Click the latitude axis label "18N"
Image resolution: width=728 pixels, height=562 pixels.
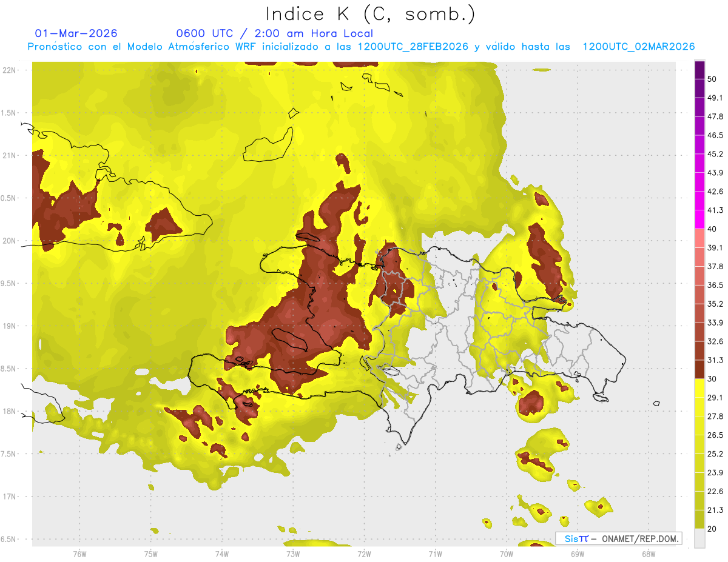click(9, 411)
